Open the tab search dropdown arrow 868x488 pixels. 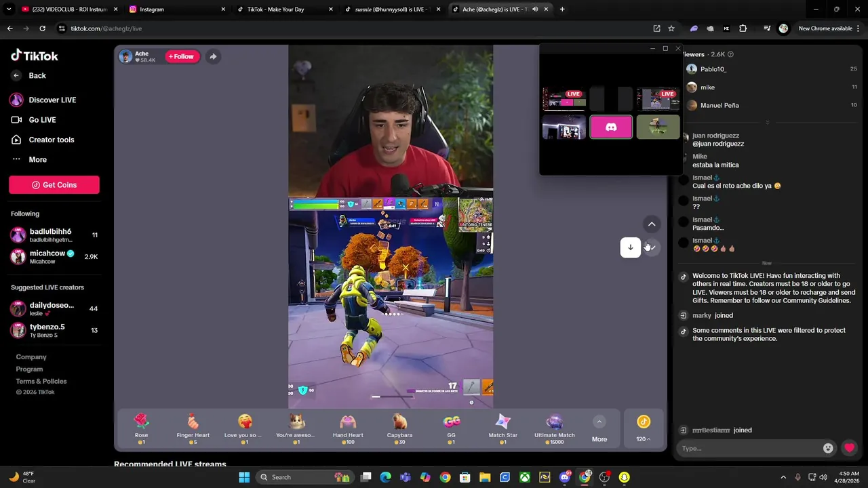pos(9,9)
